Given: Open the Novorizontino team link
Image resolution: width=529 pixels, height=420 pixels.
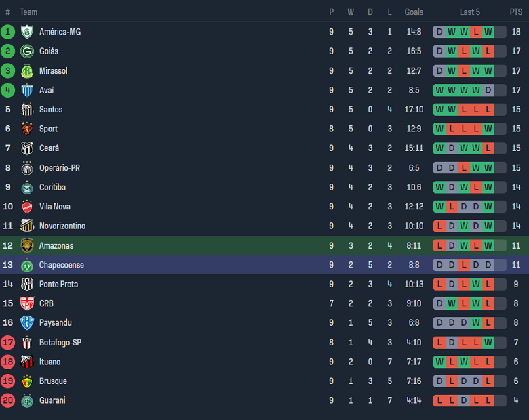Looking at the screenshot, I should point(62,226).
